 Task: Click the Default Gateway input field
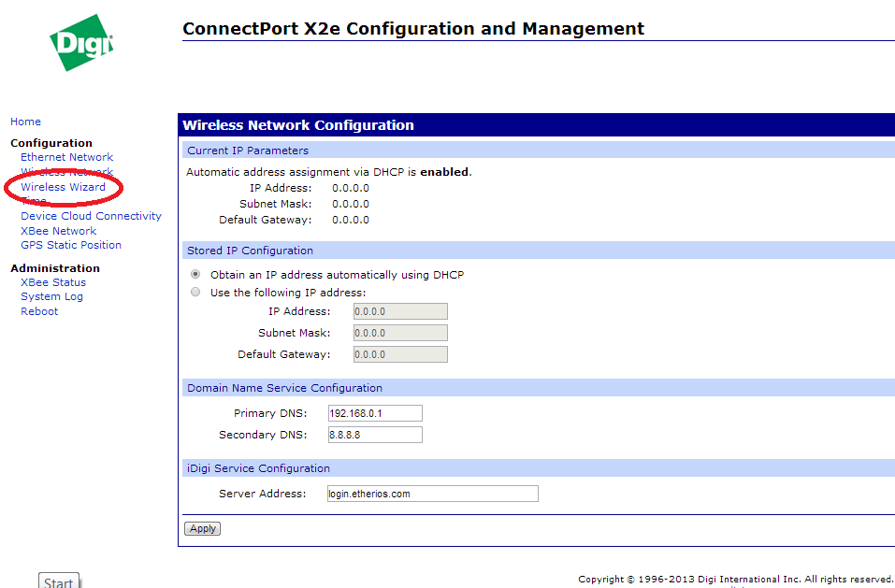coord(399,354)
